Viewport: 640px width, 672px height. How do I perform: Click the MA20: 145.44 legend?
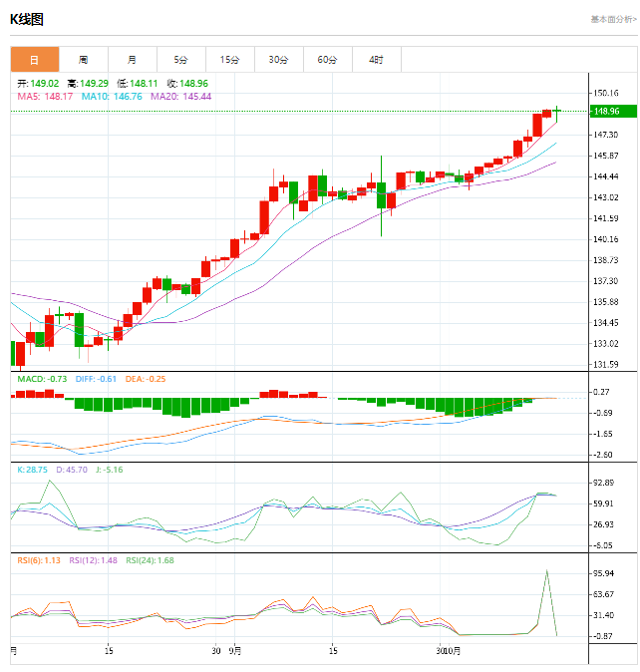[181, 97]
